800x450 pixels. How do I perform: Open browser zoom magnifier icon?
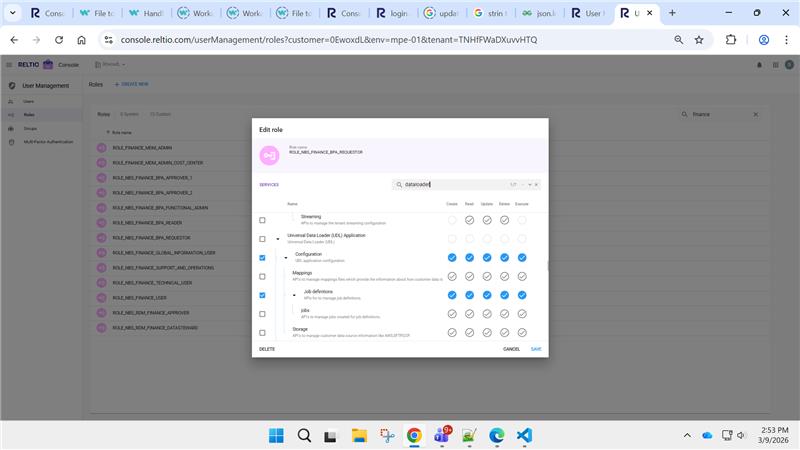click(x=679, y=40)
